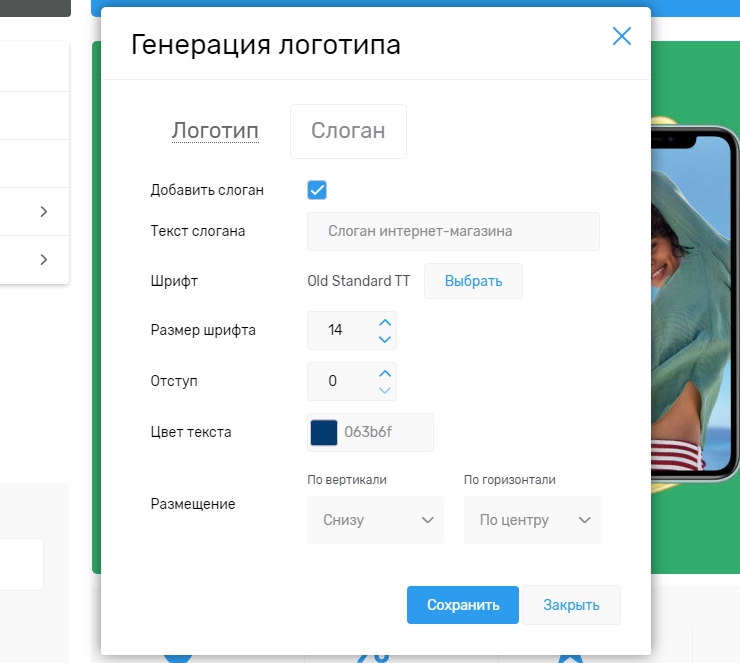Click 'Выбрать' to choose a font
740x663 pixels.
point(473,281)
